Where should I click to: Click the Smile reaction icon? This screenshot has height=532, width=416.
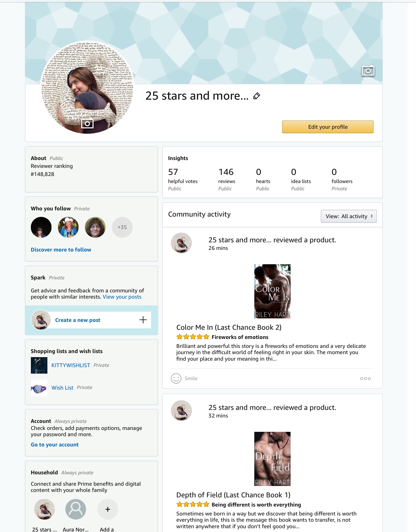(176, 378)
